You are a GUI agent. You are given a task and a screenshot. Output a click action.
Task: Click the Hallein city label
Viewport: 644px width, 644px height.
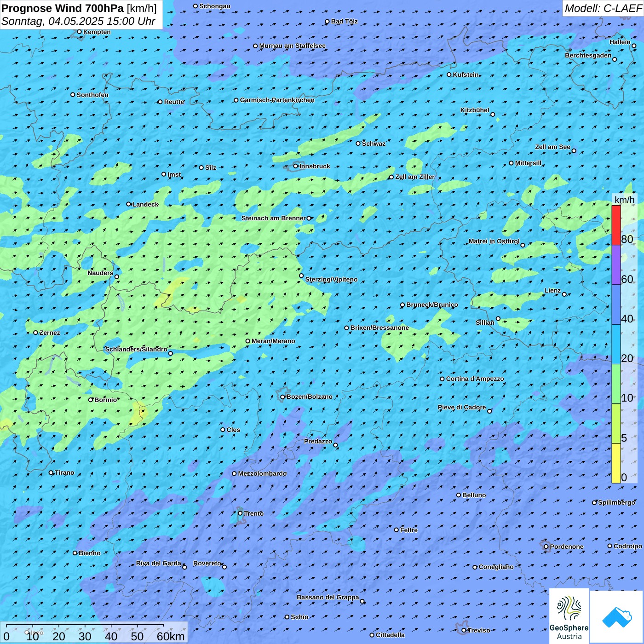(x=620, y=42)
